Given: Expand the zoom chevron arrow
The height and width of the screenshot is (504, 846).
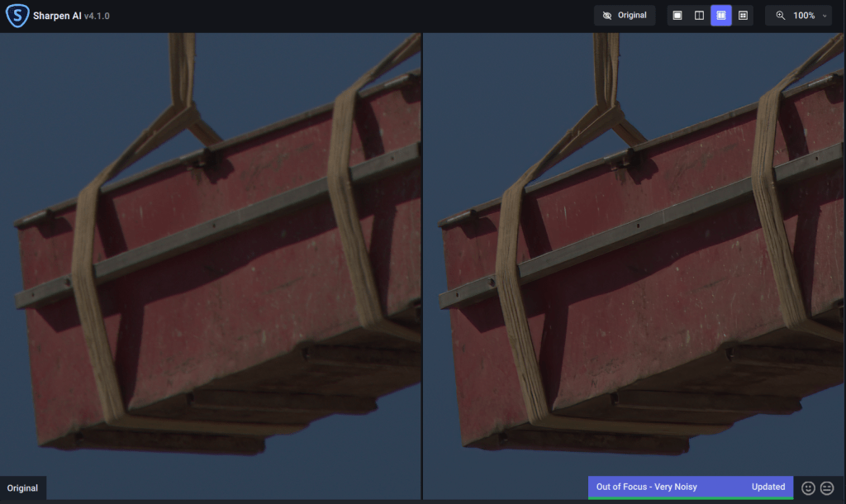Looking at the screenshot, I should point(825,16).
